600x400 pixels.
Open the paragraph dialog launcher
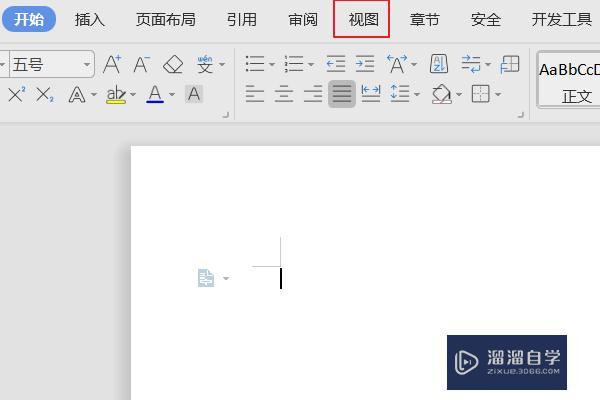(x=520, y=114)
